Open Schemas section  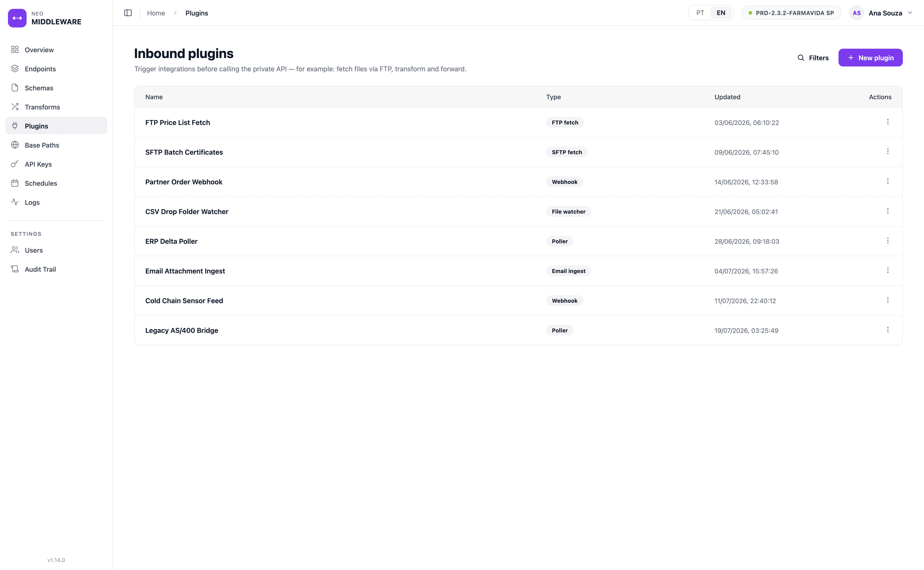click(x=56, y=88)
